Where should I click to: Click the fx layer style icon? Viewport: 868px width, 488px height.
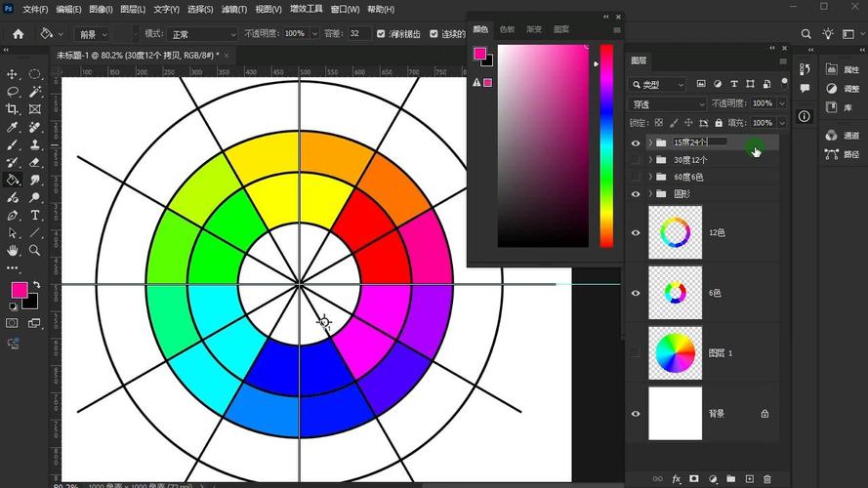tap(676, 479)
